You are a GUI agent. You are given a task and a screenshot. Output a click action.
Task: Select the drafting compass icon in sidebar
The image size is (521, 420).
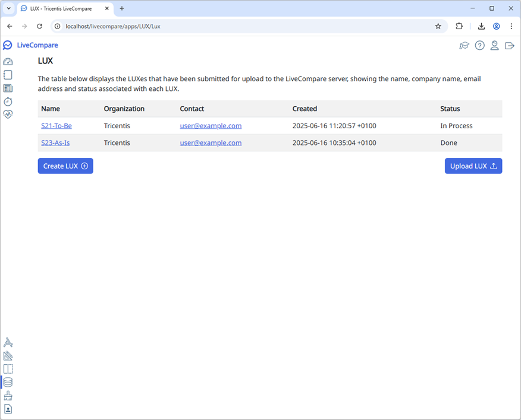click(x=8, y=343)
